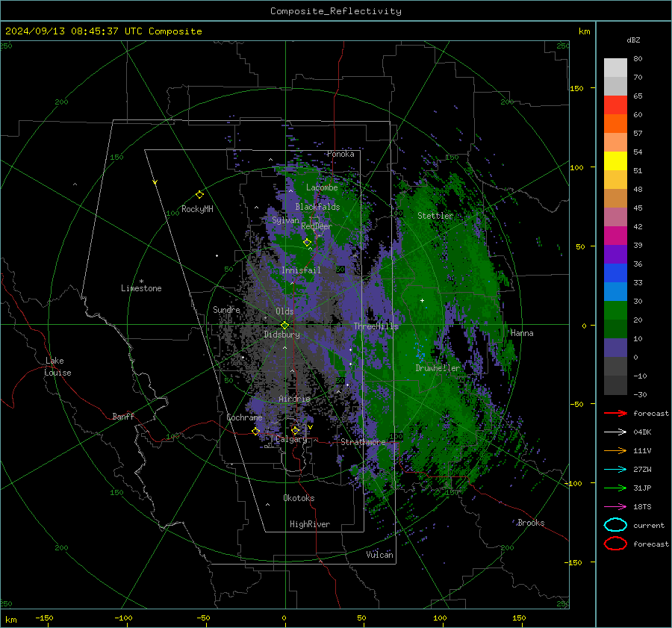Click the Airdrie city label
Screen dimensions: 672x628
[294, 399]
